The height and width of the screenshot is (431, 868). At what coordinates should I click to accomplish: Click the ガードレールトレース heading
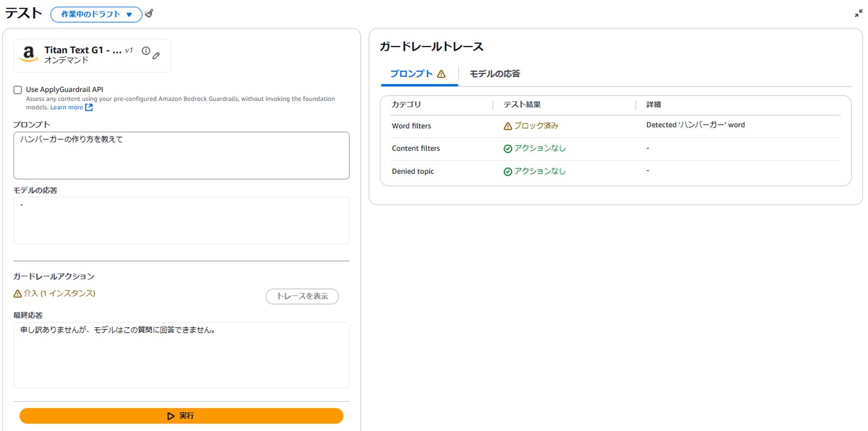point(431,46)
